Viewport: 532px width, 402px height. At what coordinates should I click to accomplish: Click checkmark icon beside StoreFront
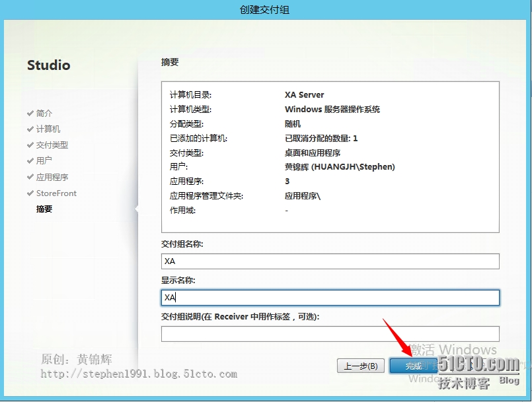[30, 193]
